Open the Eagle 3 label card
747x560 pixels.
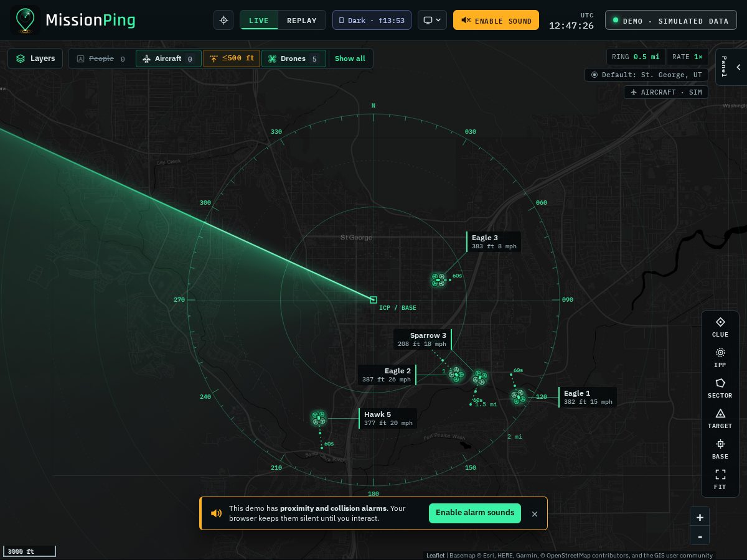click(494, 242)
